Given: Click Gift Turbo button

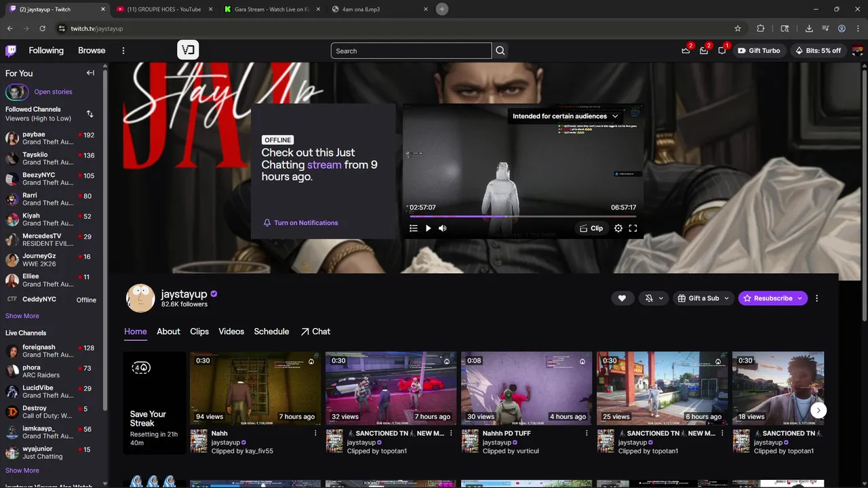Looking at the screenshot, I should [x=759, y=51].
